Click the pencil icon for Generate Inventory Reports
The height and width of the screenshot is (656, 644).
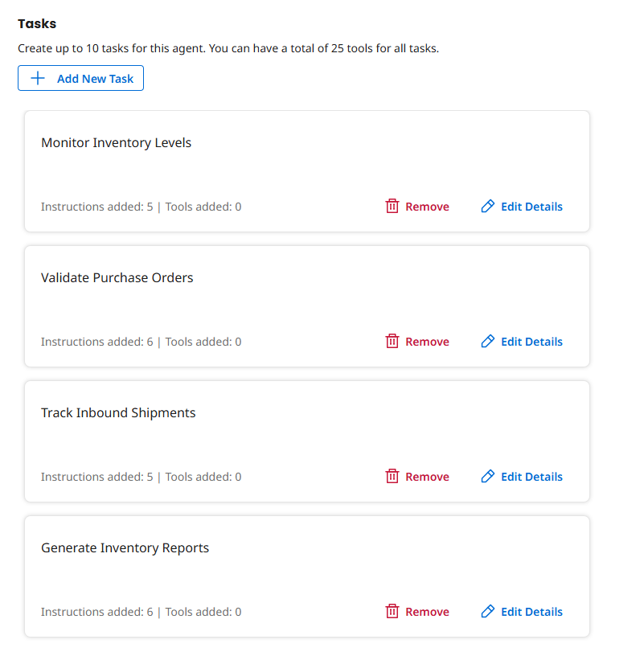click(x=488, y=611)
